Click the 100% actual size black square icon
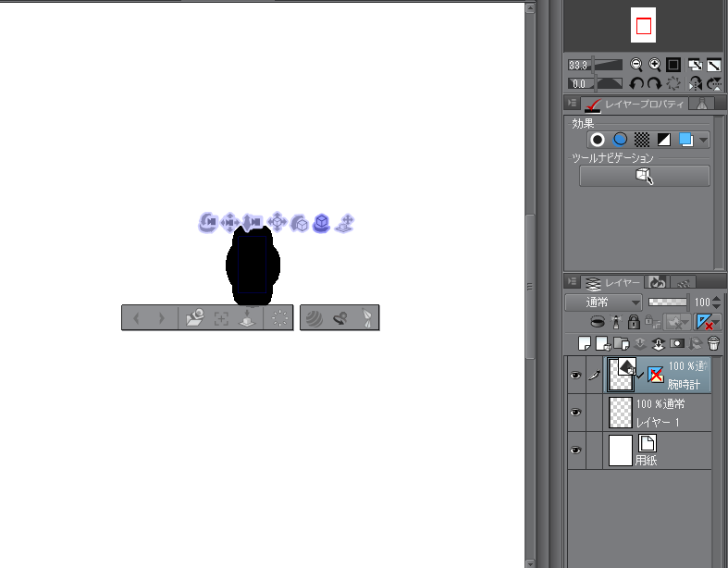728x568 pixels. pyautogui.click(x=673, y=65)
